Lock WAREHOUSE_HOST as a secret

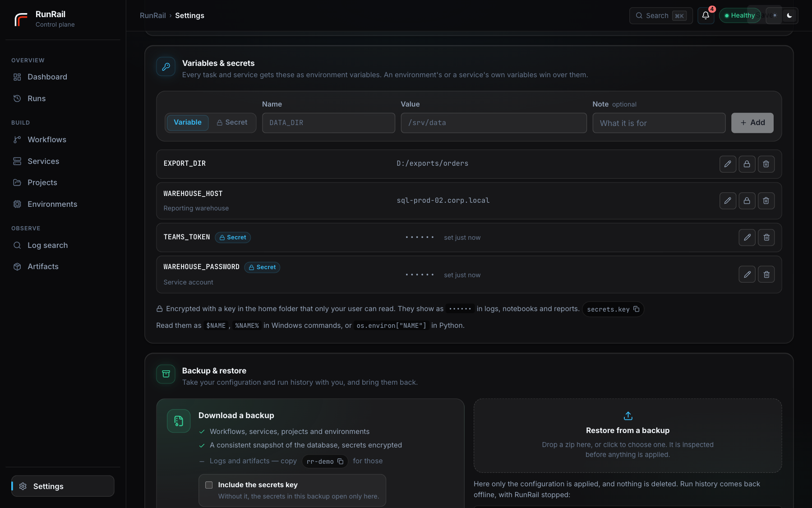pos(747,200)
